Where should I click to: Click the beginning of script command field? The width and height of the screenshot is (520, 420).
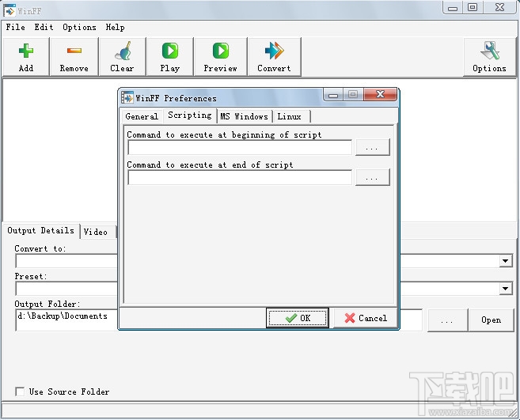coord(240,147)
